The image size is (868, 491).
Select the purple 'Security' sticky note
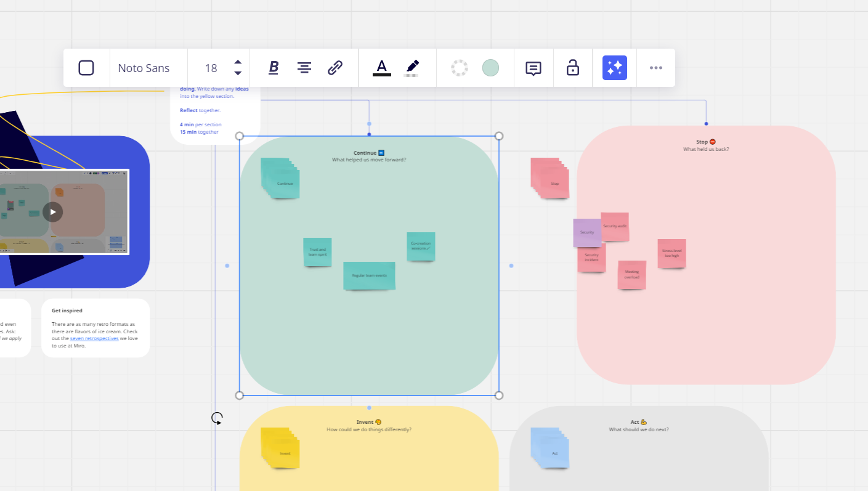587,233
